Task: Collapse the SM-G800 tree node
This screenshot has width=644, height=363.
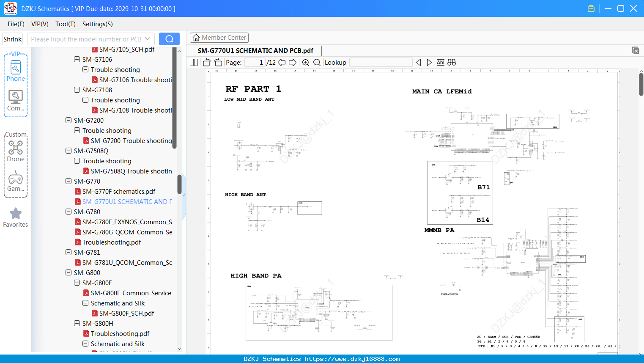Action: click(69, 273)
